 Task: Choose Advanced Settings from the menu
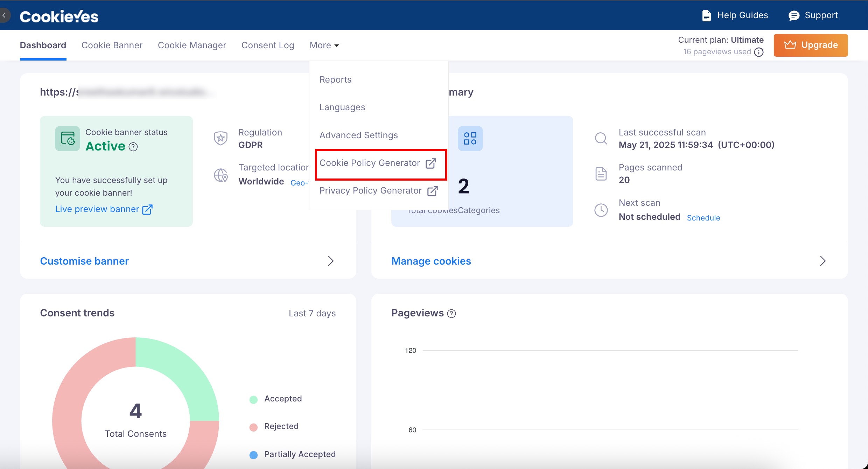click(x=358, y=135)
